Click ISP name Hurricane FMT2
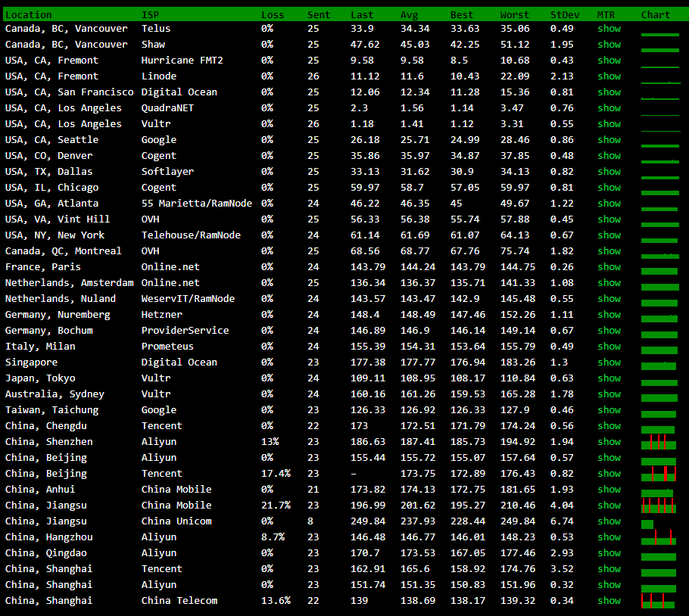This screenshot has width=689, height=616. pos(182,60)
